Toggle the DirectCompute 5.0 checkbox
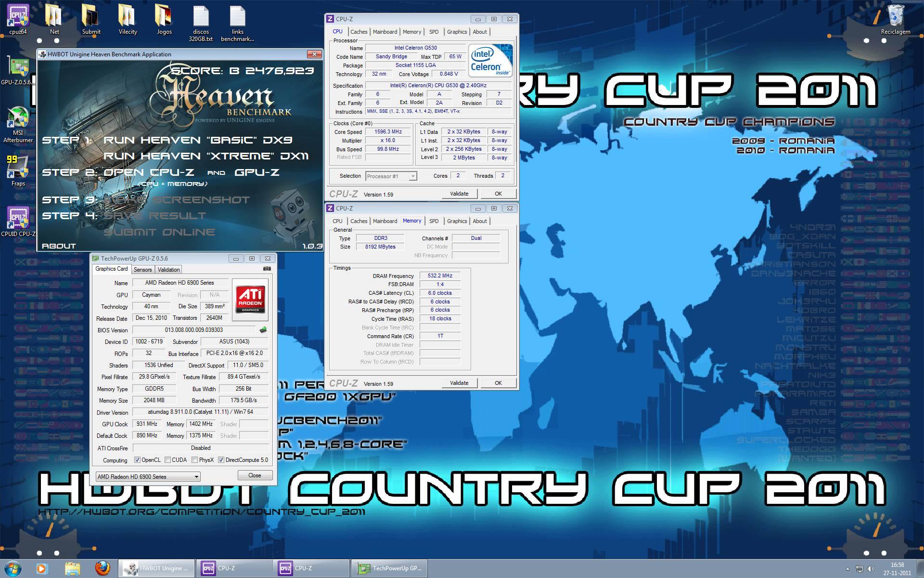 click(x=221, y=460)
